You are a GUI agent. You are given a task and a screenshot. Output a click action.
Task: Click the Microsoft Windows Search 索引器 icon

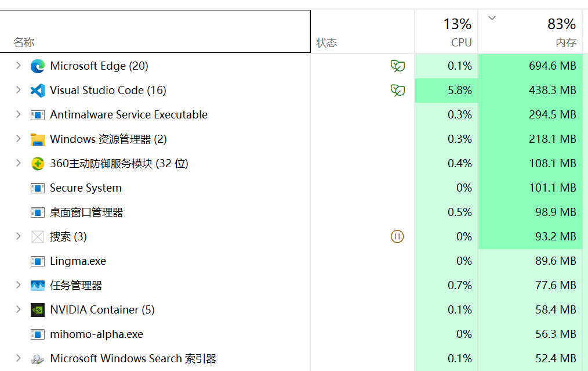point(38,359)
